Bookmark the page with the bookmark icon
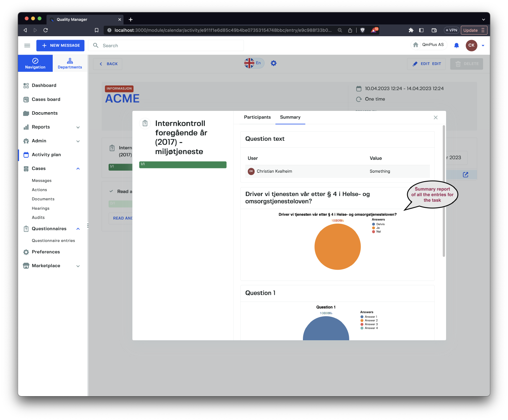Image resolution: width=508 pixels, height=420 pixels. pyautogui.click(x=97, y=30)
